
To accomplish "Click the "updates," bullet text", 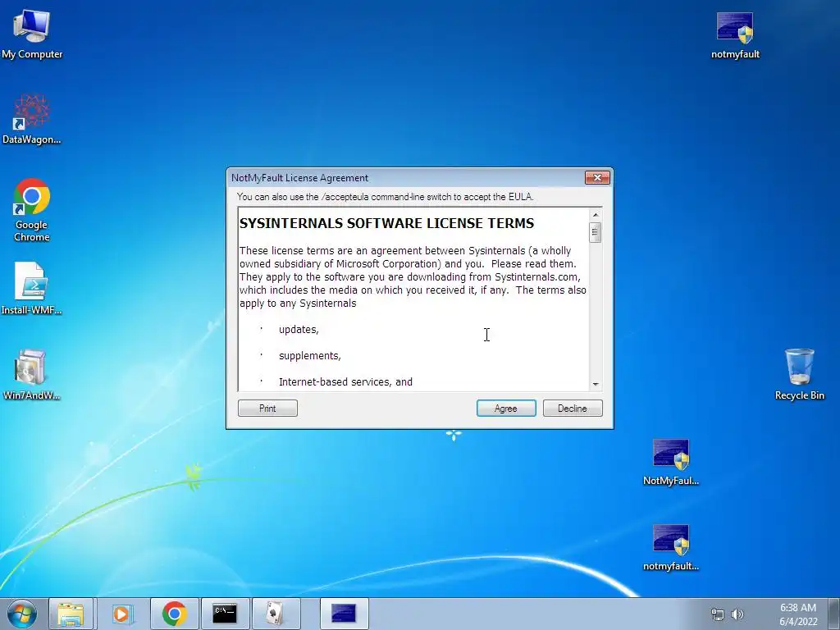I will pyautogui.click(x=299, y=330).
